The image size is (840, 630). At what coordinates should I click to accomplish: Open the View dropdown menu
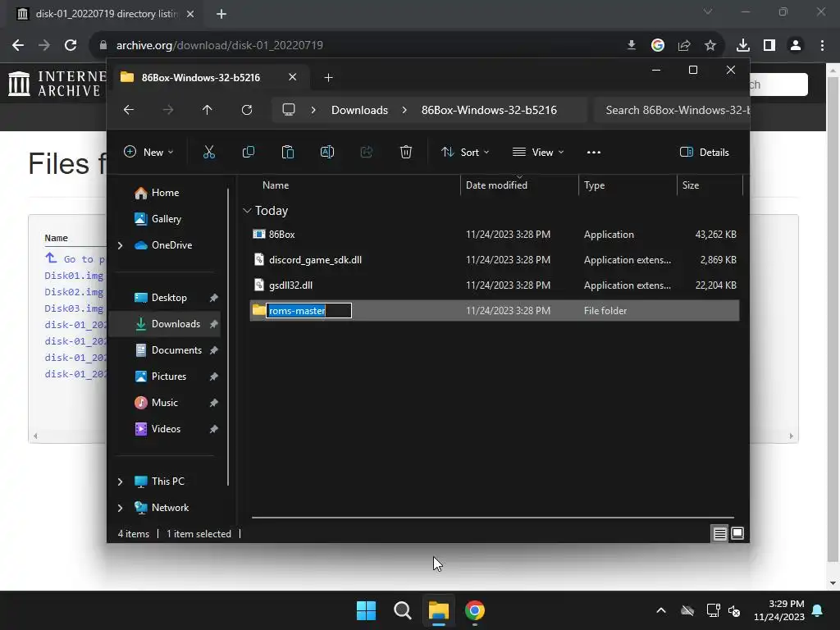click(538, 152)
